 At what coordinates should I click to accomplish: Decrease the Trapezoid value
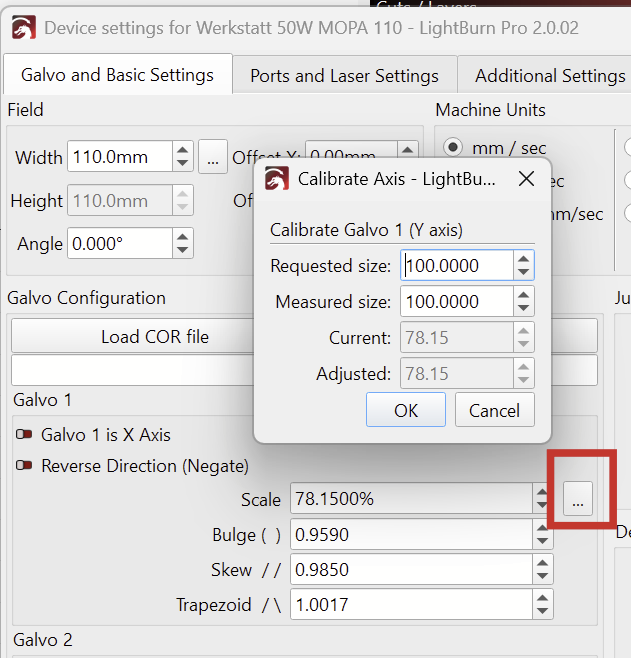[x=542, y=611]
